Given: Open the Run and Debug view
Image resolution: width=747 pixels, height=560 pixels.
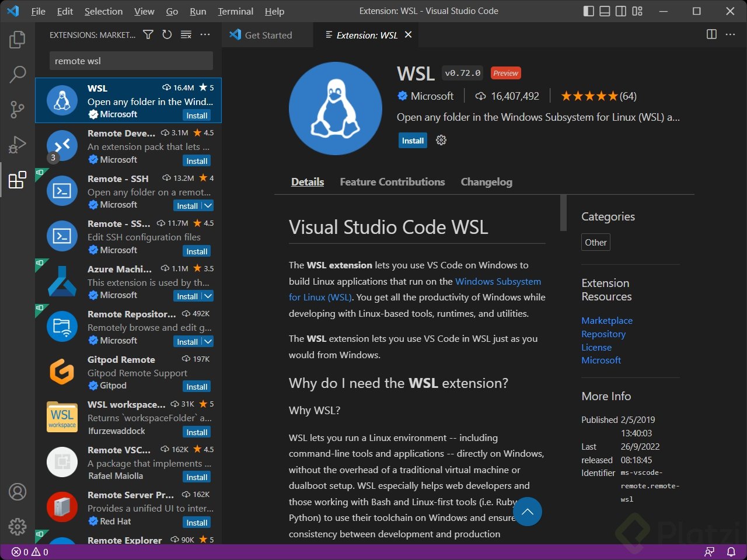Looking at the screenshot, I should tap(18, 144).
